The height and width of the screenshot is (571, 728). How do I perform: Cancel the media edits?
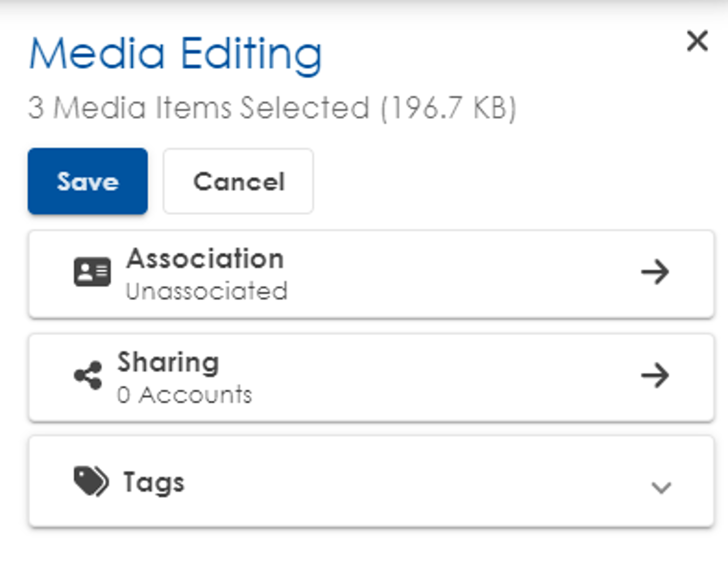238,182
